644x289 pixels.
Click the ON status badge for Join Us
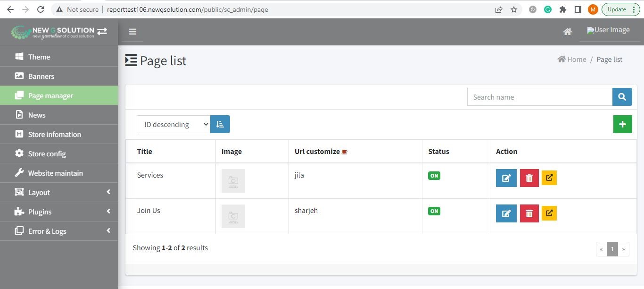coord(434,211)
